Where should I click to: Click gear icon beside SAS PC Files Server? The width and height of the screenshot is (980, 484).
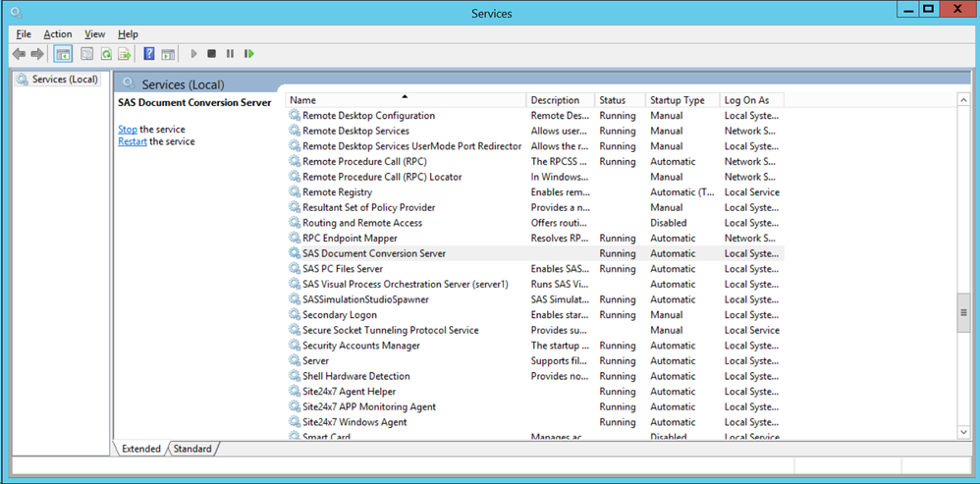tap(294, 269)
